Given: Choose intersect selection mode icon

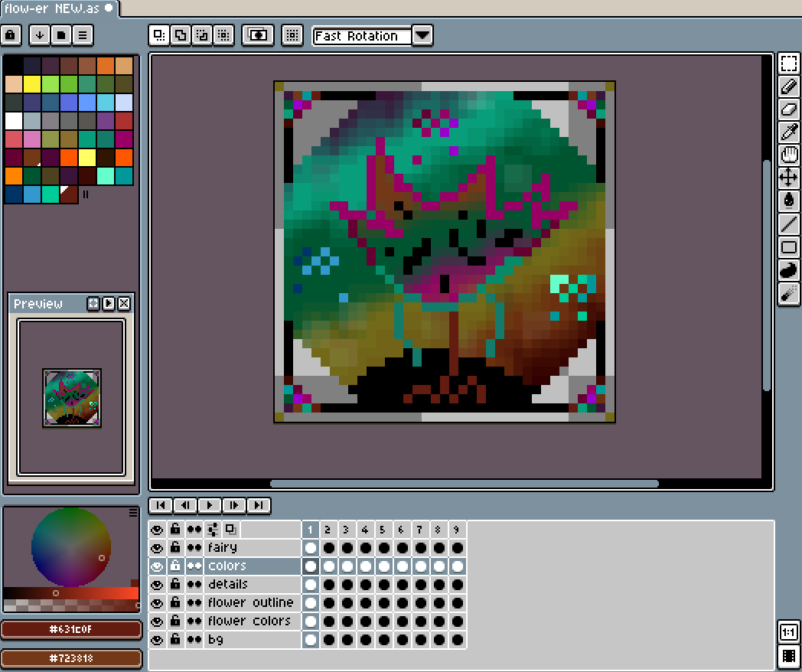Looking at the screenshot, I should tap(223, 34).
